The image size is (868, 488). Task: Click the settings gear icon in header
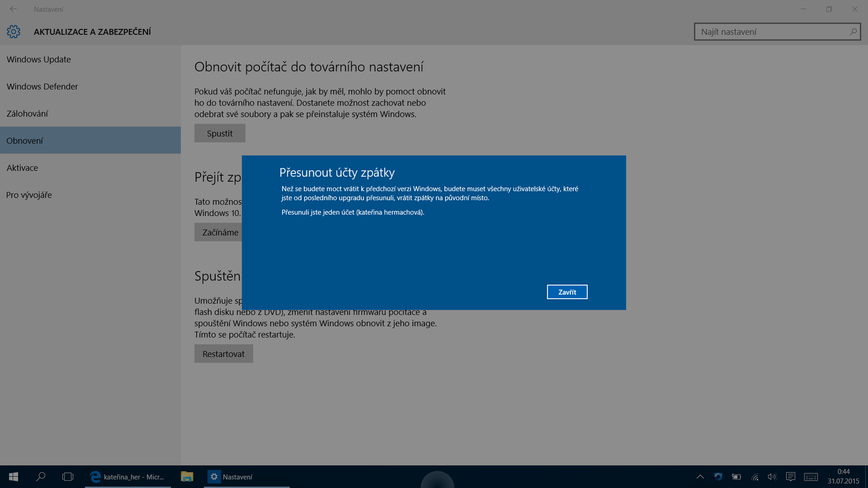point(13,32)
